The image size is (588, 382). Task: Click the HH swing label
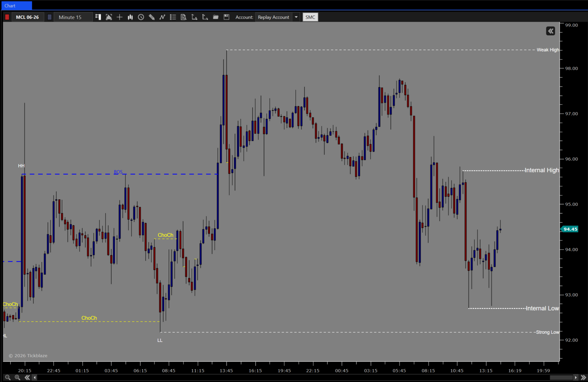21,166
